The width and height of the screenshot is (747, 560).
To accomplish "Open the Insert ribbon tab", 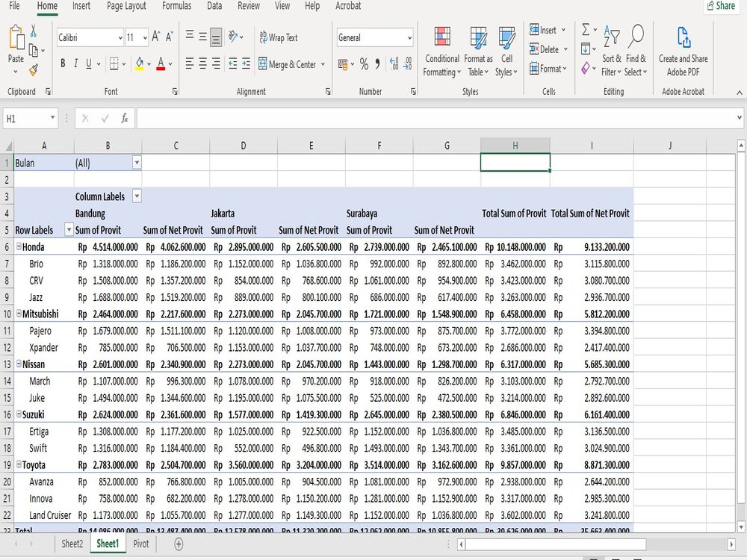I will [x=81, y=6].
